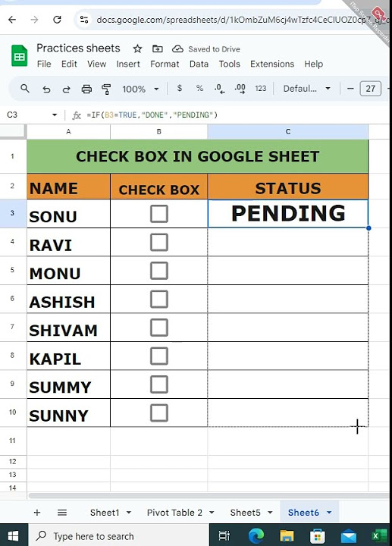Increase decimal places icon

[x=240, y=89]
